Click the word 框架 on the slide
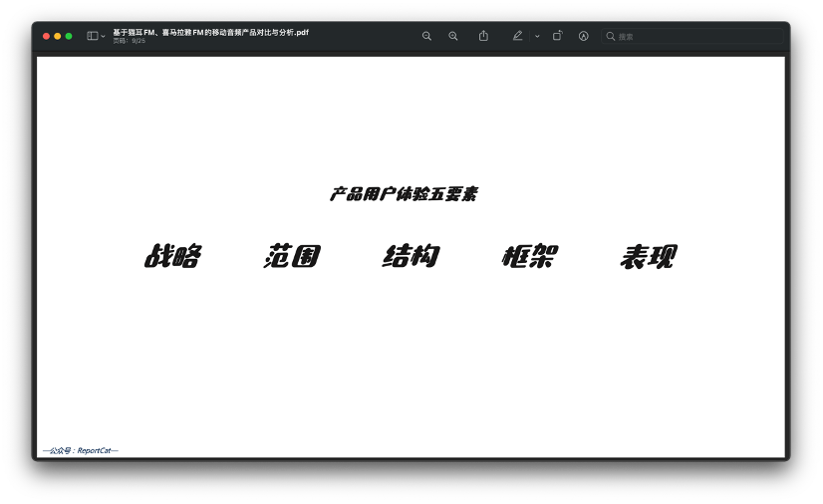The image size is (823, 504). [530, 256]
